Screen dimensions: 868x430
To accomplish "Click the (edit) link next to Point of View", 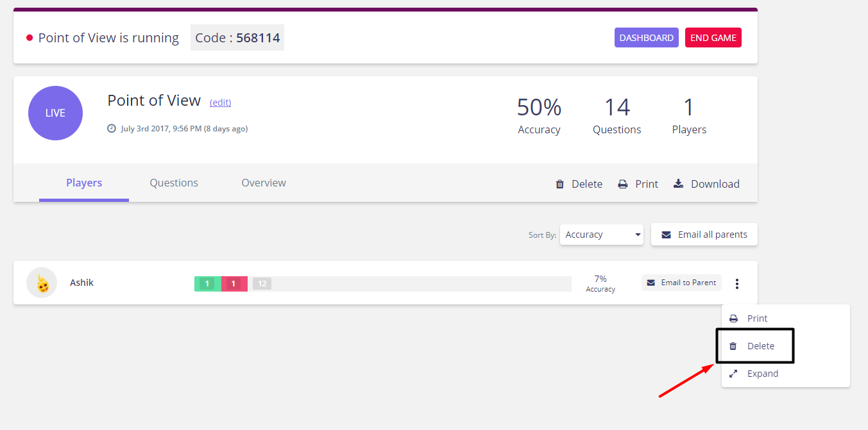I will coord(220,103).
